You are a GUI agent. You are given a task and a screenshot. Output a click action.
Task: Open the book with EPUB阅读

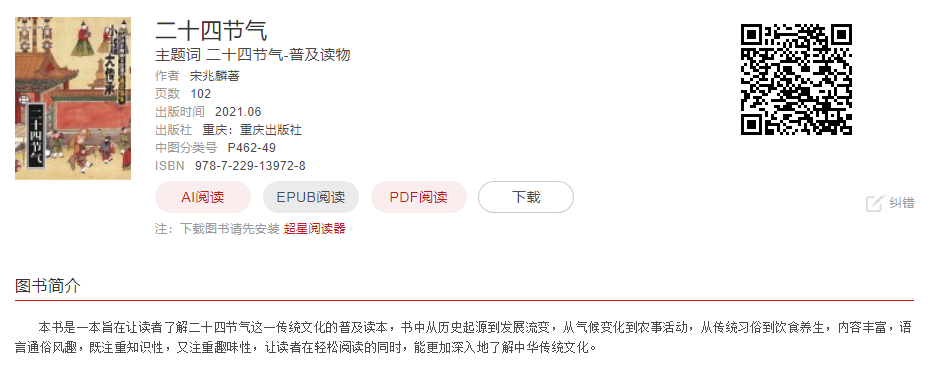coord(311,197)
